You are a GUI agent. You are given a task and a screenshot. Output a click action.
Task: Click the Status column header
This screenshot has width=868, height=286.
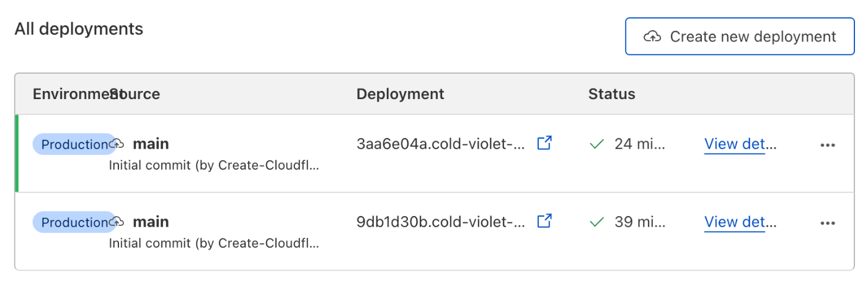coord(612,94)
